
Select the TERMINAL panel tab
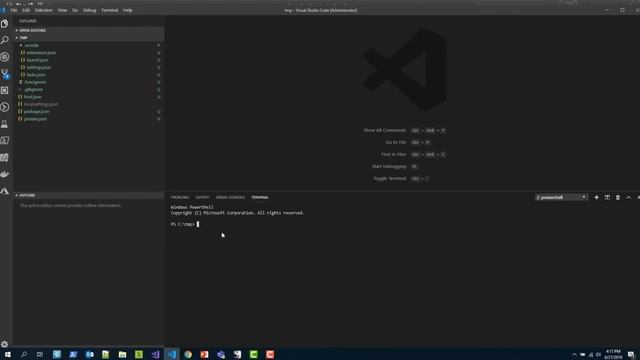[260, 198]
